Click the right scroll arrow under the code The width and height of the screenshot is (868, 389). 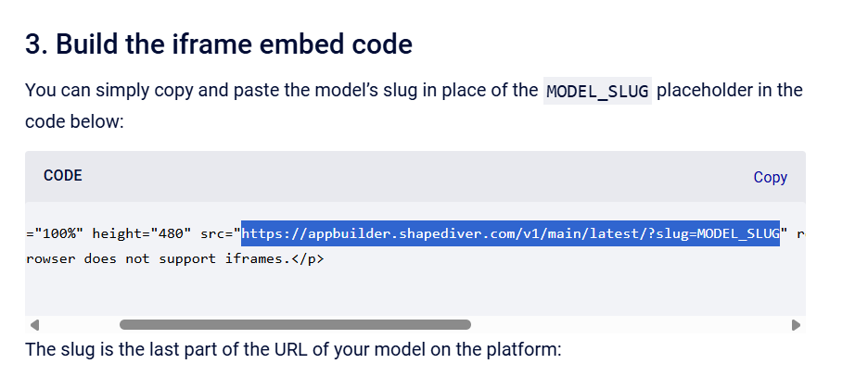pos(796,325)
